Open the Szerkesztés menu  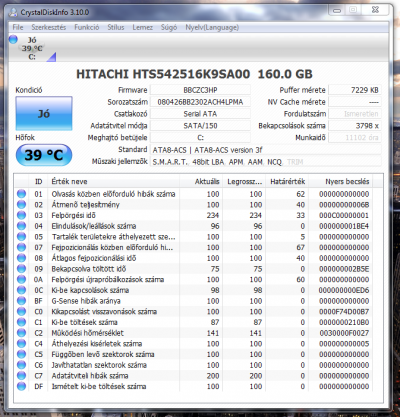click(49, 27)
